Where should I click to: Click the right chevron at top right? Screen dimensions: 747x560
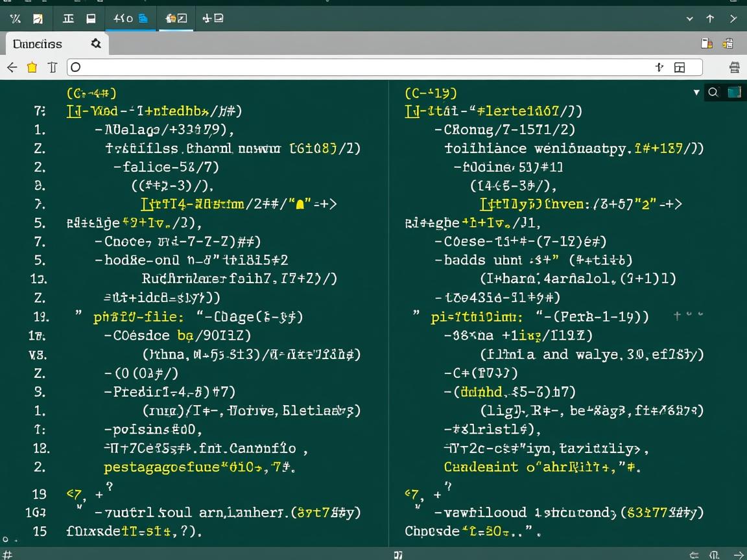(x=733, y=19)
